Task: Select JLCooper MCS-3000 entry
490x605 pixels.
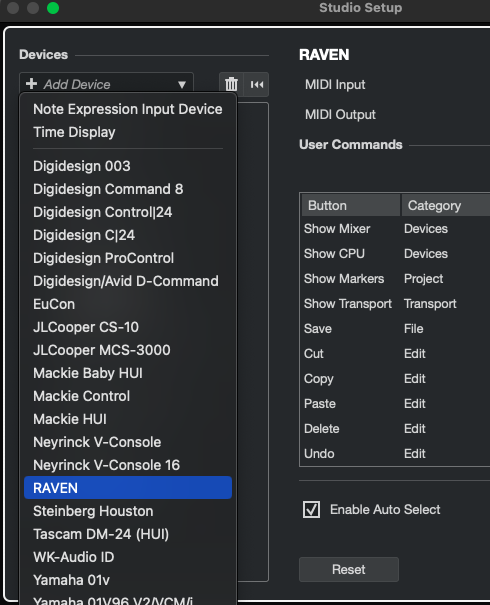Action: tap(128, 350)
